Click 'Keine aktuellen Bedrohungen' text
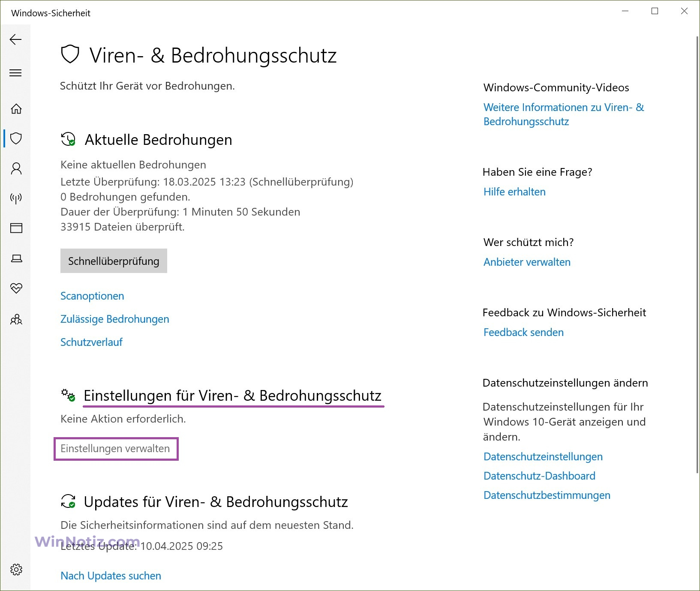Viewport: 700px width, 591px height. click(133, 165)
